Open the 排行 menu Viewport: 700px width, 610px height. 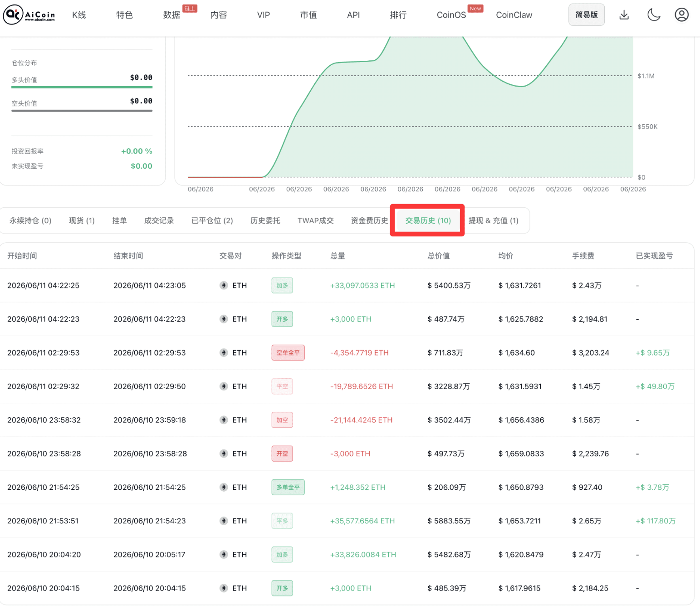click(x=398, y=15)
